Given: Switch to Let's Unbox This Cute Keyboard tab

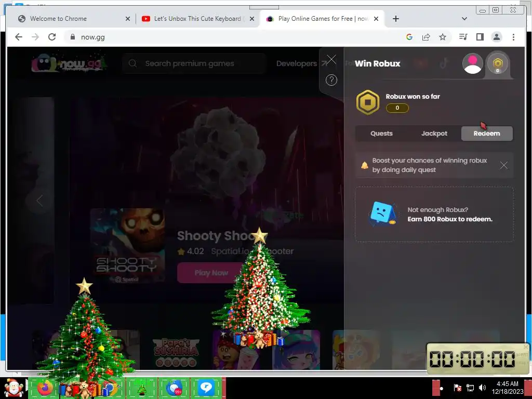Looking at the screenshot, I should pyautogui.click(x=197, y=19).
